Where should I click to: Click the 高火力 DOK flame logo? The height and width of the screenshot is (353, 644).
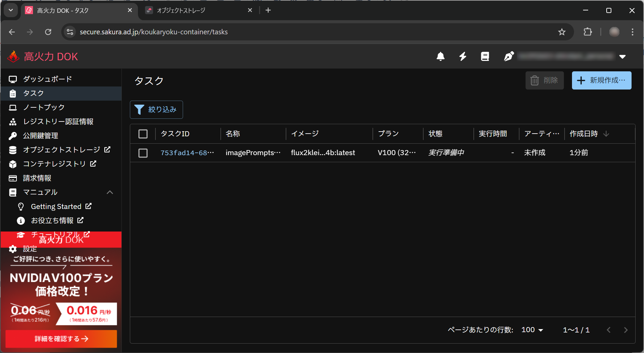point(13,57)
